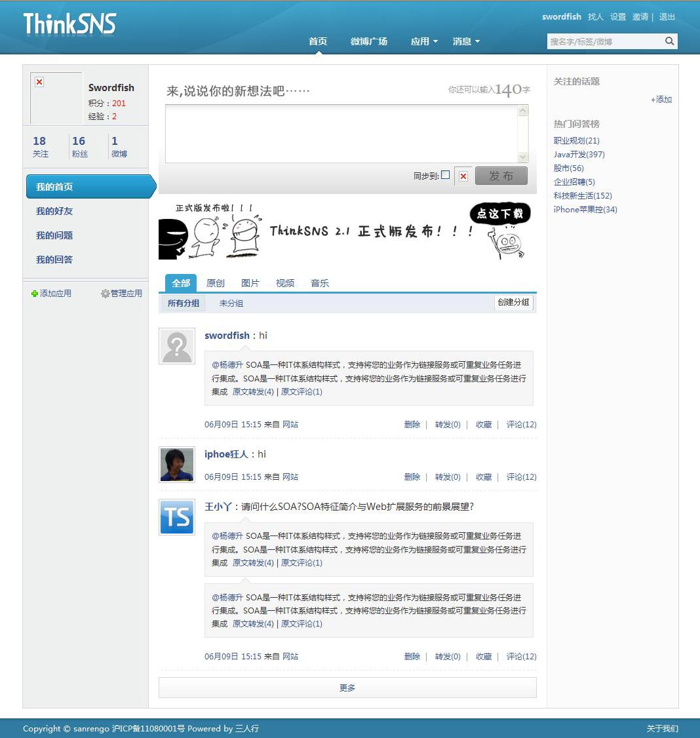Click the 管理应用 link
Image resolution: width=700 pixels, height=738 pixels.
(126, 294)
